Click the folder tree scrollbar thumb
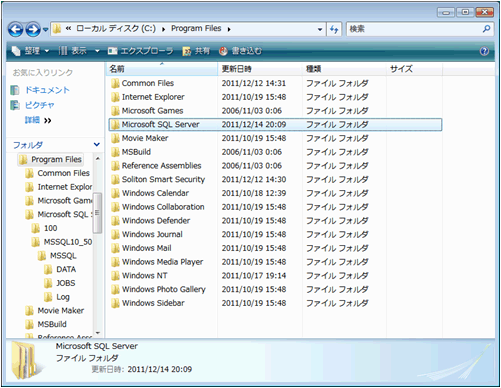This screenshot has height=388, width=501. pyautogui.click(x=98, y=213)
